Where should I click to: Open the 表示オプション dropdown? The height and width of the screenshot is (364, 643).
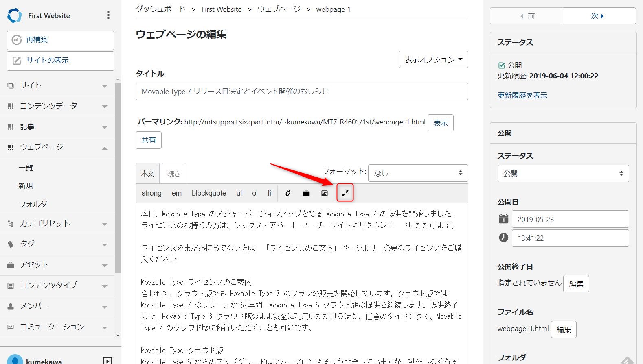433,59
